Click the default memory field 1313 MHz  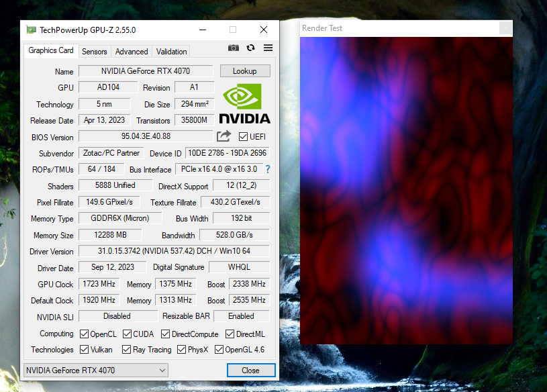point(175,300)
